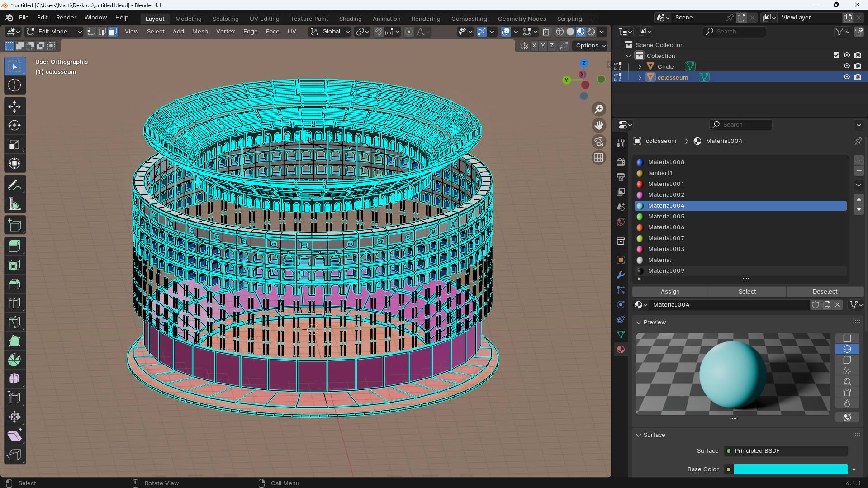Click the pan view hand icon
Screen dimensions: 868x488
[599, 125]
